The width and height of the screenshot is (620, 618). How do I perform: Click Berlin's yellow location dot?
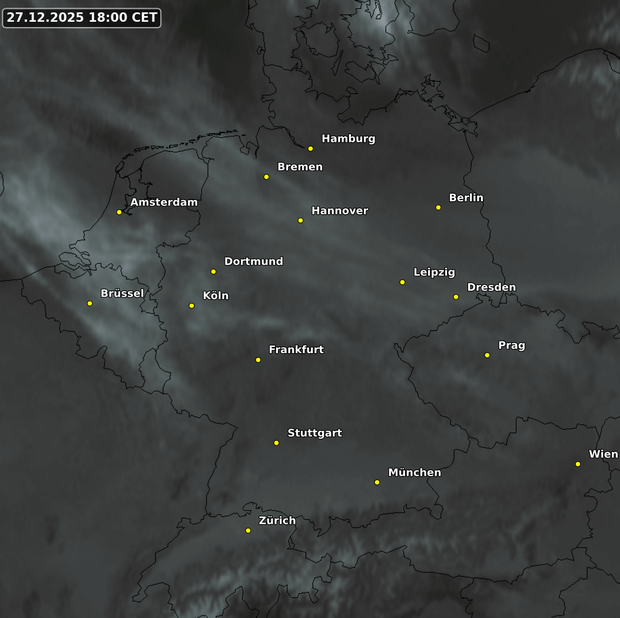pos(438,207)
